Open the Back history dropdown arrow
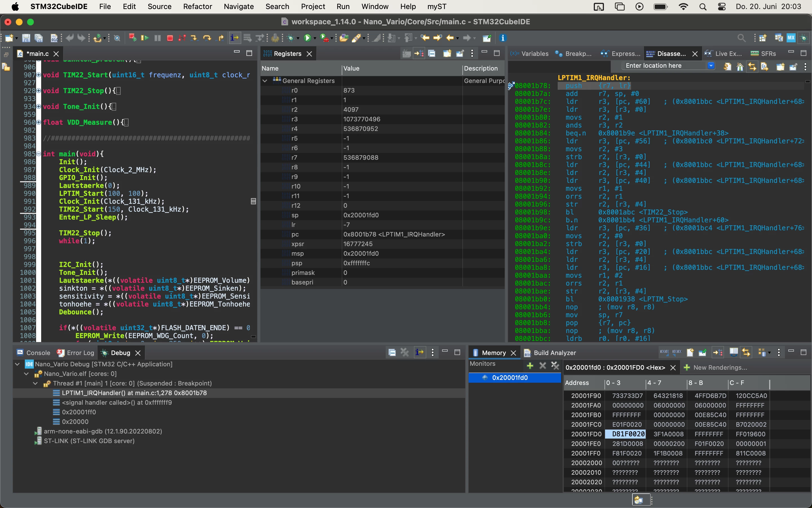Screen dimensions: 812x508 click(x=458, y=39)
